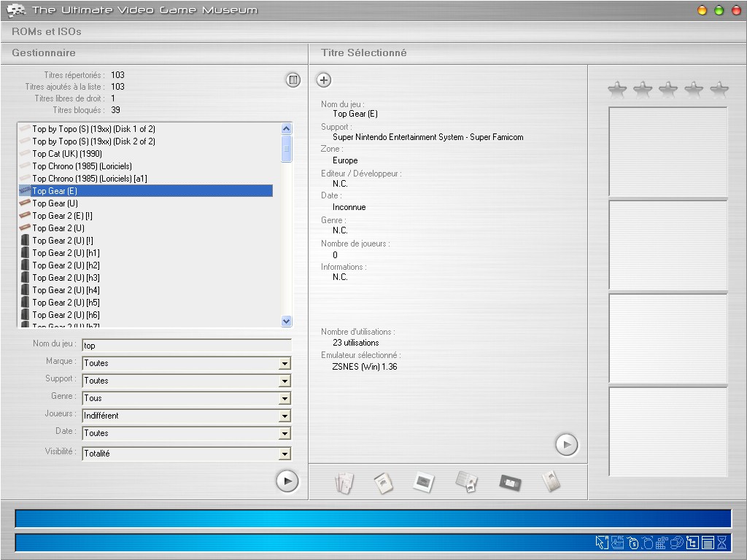This screenshot has height=560, width=747.
Task: Run the search with Gestionnaire play button
Action: click(x=287, y=481)
